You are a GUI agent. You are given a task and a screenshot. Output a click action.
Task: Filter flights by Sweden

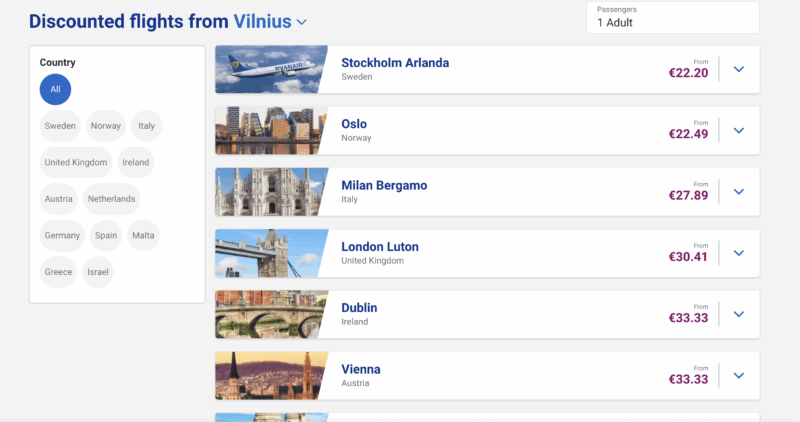(60, 126)
